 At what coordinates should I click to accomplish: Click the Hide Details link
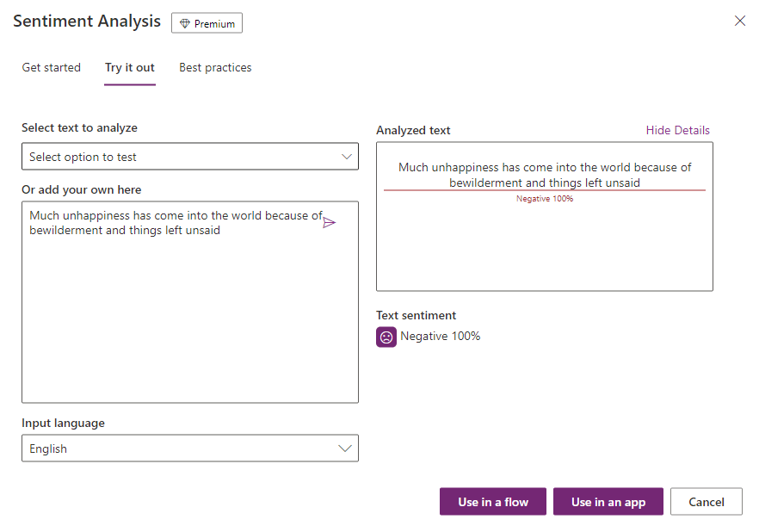point(677,131)
